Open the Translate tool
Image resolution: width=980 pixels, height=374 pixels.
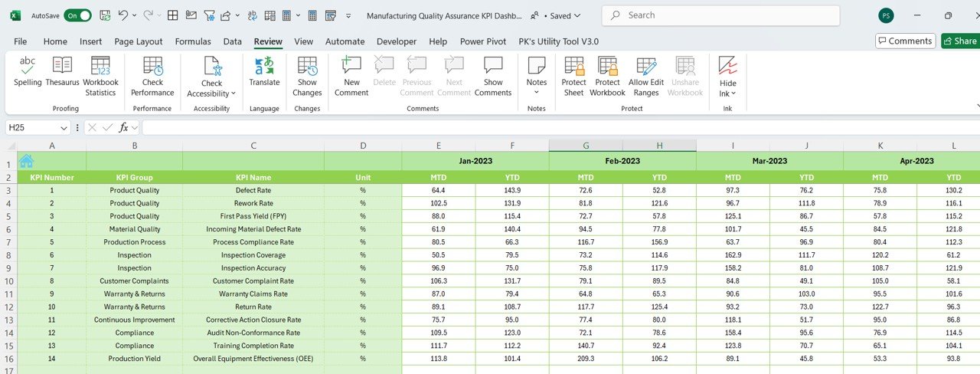(x=264, y=71)
